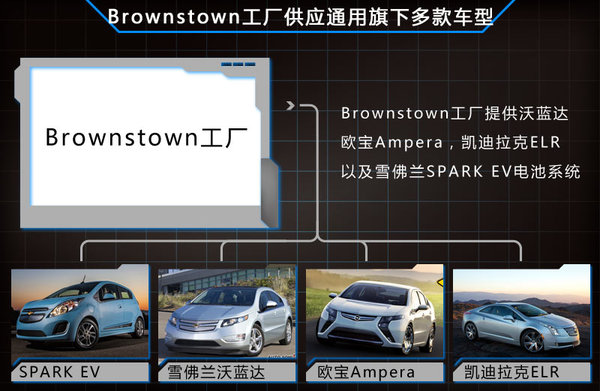Click the yellow sign in Ampera photo
Viewport: 600px width, 391px height.
click(440, 283)
